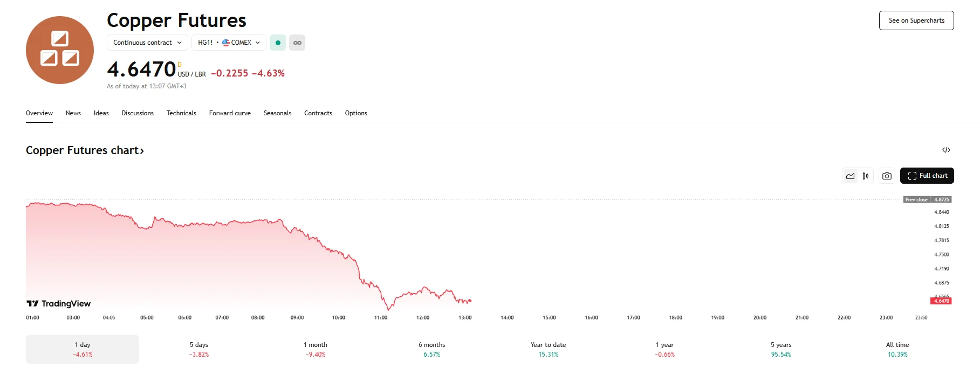The height and width of the screenshot is (368, 980).
Task: Take a chart snapshot with camera icon
Action: coord(887,176)
